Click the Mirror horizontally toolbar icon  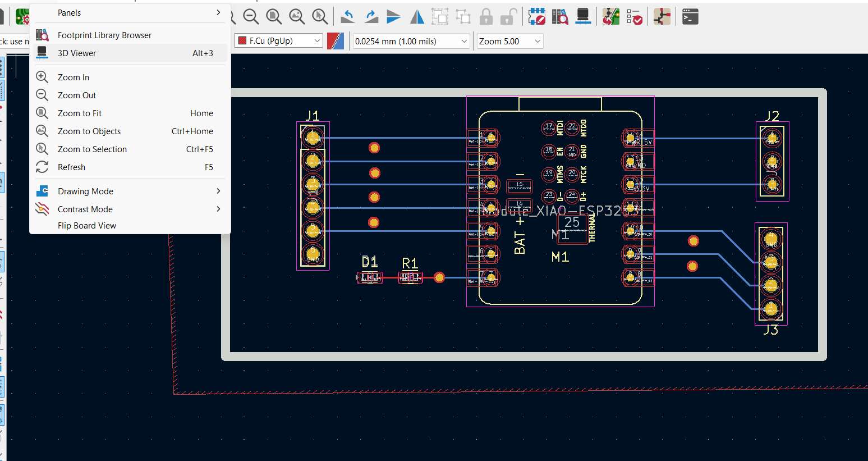point(417,17)
